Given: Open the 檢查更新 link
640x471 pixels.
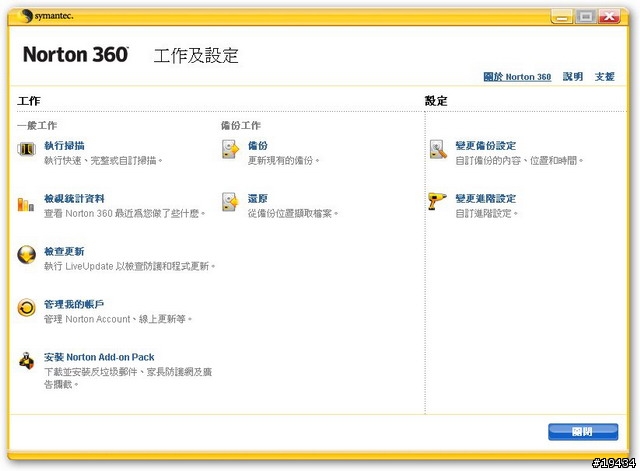Looking at the screenshot, I should coord(64,251).
